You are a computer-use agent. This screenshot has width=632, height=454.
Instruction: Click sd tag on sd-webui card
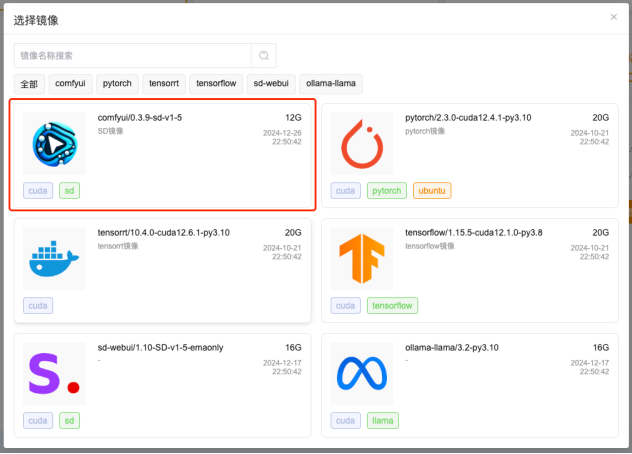coord(69,421)
